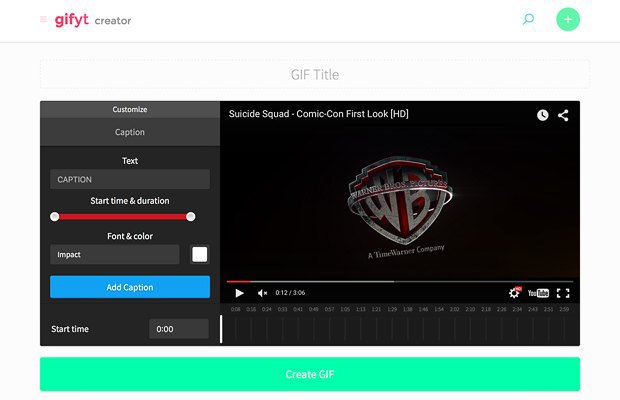Click the 2:59 mark on timeline
The height and width of the screenshot is (400, 620).
564,309
